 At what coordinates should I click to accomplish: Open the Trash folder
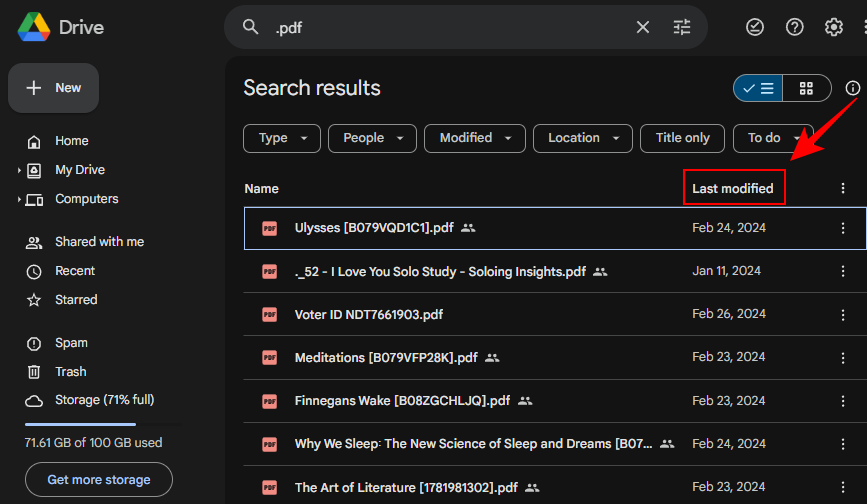(70, 371)
